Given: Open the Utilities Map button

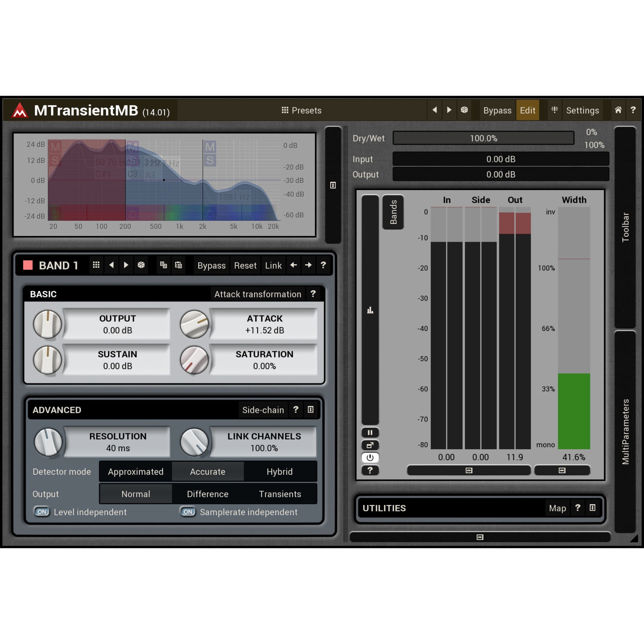Looking at the screenshot, I should pyautogui.click(x=557, y=508).
